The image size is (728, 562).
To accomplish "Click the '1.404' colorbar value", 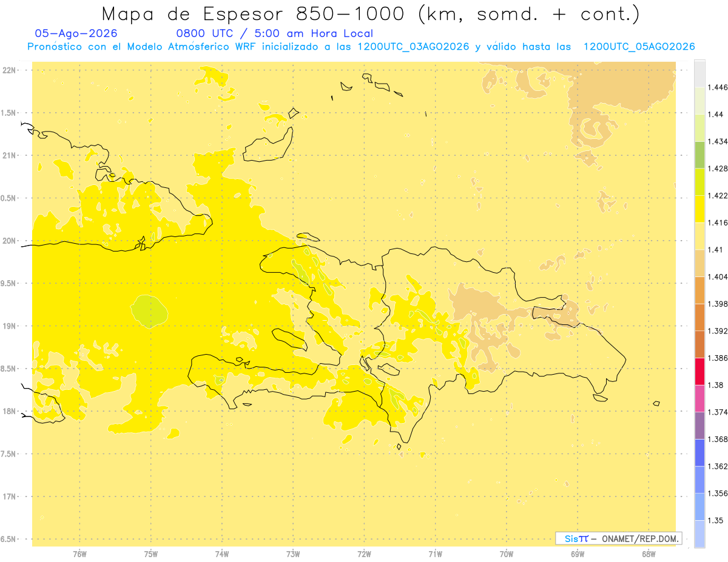I will (718, 276).
